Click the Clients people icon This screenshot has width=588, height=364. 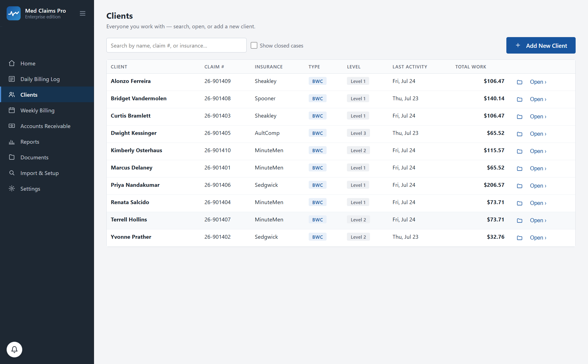(12, 95)
